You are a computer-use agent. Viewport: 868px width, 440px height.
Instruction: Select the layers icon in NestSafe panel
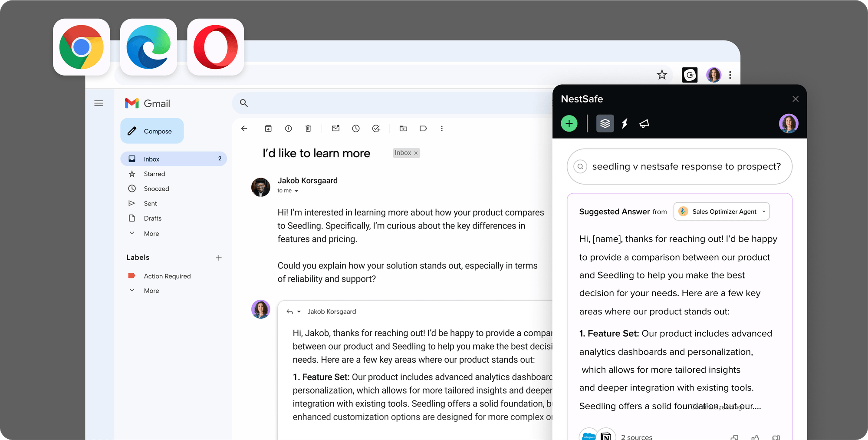coord(605,123)
